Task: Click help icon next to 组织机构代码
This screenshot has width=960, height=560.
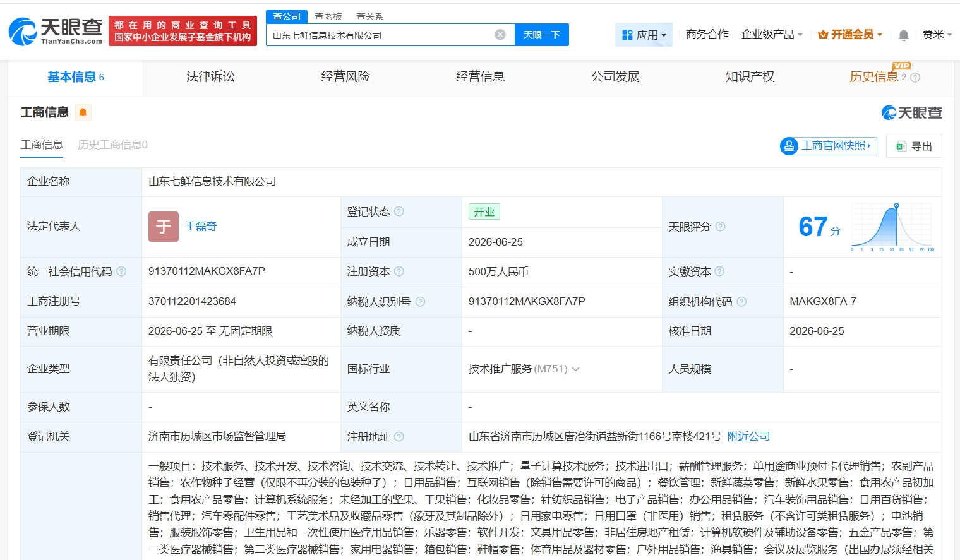Action: (x=741, y=302)
